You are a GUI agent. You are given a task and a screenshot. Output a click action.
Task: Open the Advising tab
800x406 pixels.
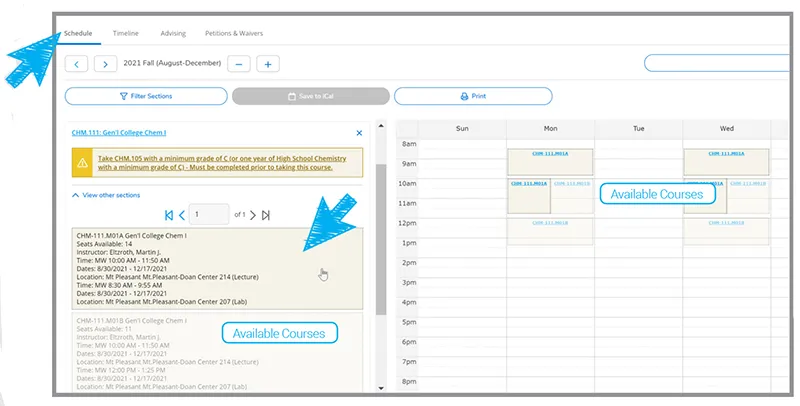tap(173, 33)
